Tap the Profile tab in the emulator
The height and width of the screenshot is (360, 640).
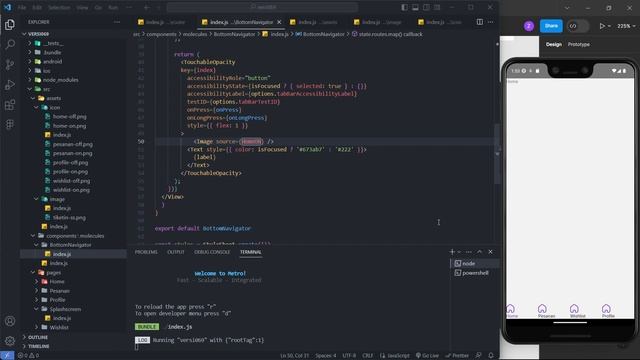[x=608, y=311]
